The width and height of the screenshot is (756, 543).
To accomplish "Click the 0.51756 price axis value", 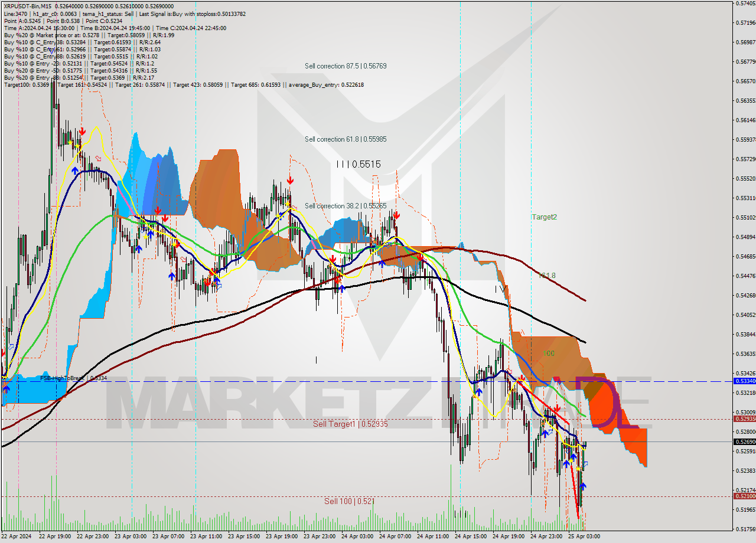I will (x=745, y=529).
